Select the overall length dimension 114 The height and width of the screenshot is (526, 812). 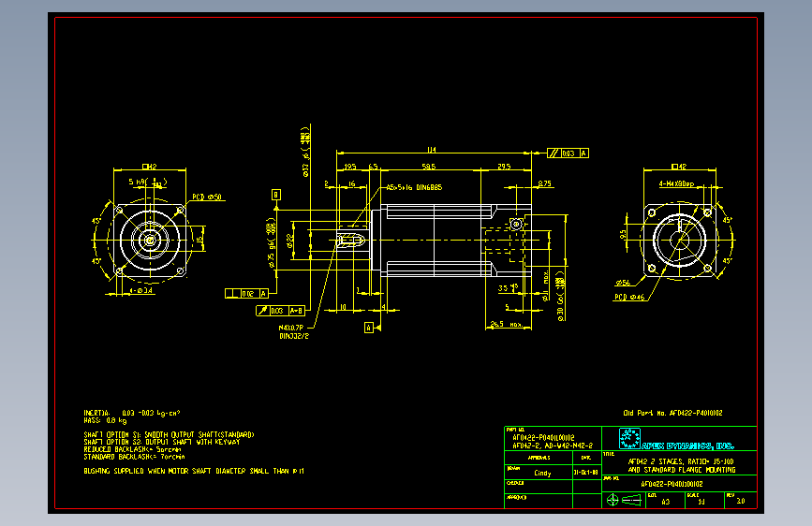coord(432,150)
